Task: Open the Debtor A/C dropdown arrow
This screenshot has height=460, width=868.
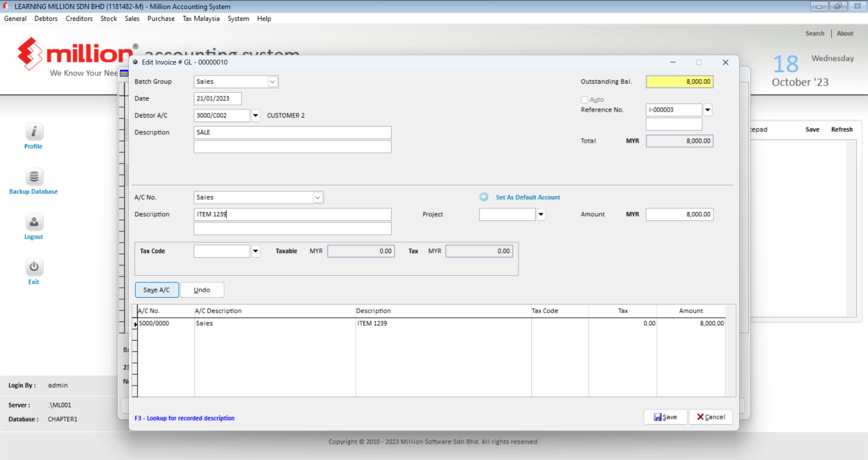Action: [255, 115]
